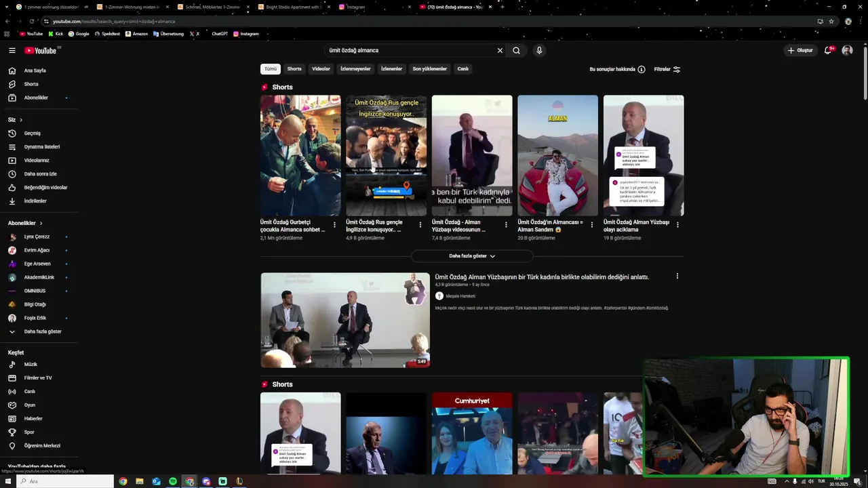The width and height of the screenshot is (868, 488).
Task: Open Filmler ve TV in Keşfet
Action: pyautogui.click(x=39, y=378)
